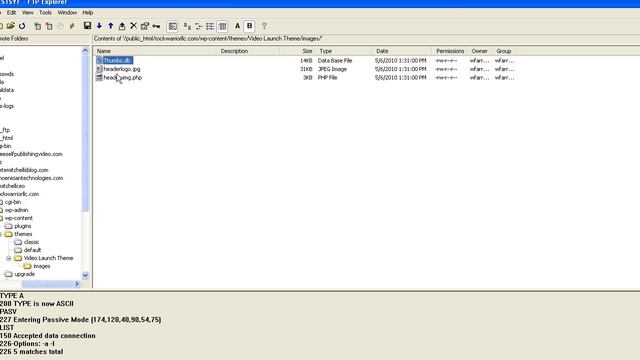The width and height of the screenshot is (640, 360).
Task: Click the folder tree horizontal scroll right arrow
Action: 77,284
